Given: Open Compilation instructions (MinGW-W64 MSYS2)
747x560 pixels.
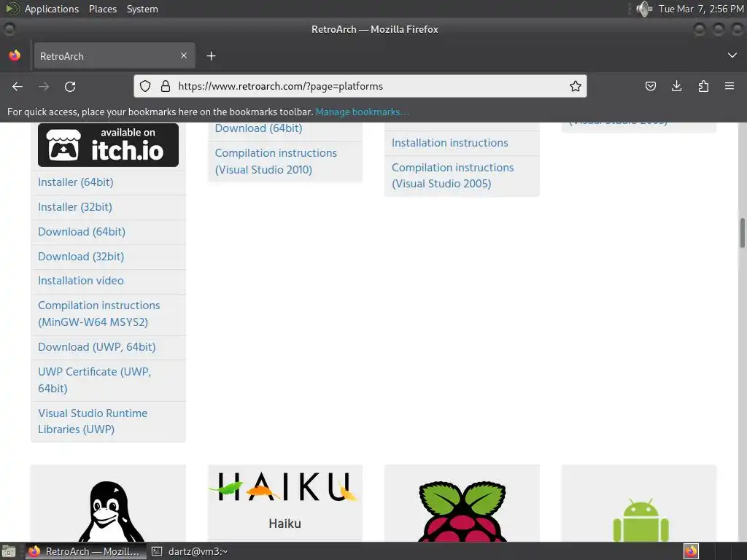Looking at the screenshot, I should (99, 314).
